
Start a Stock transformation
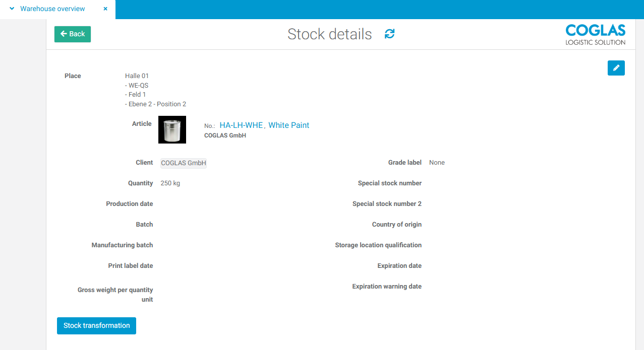96,325
